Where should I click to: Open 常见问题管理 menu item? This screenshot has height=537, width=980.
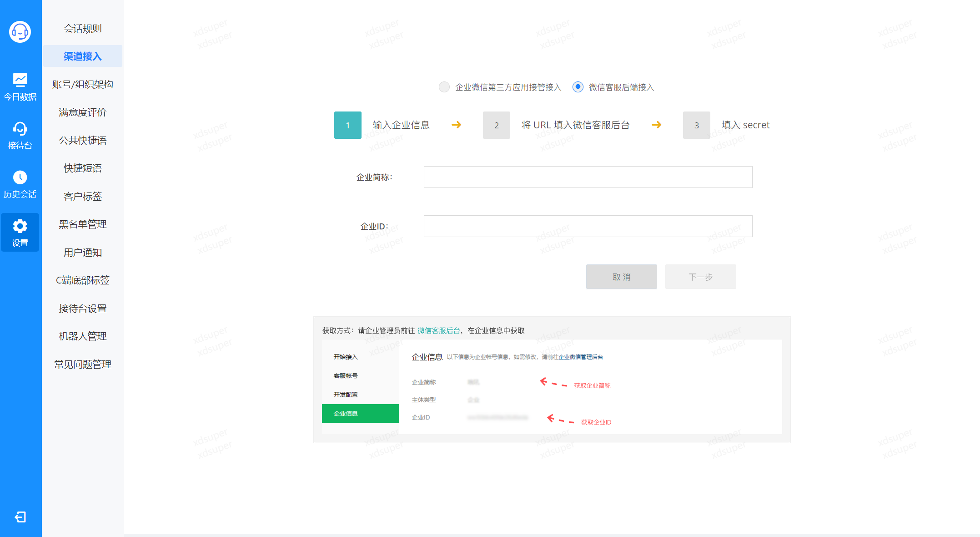coord(83,364)
